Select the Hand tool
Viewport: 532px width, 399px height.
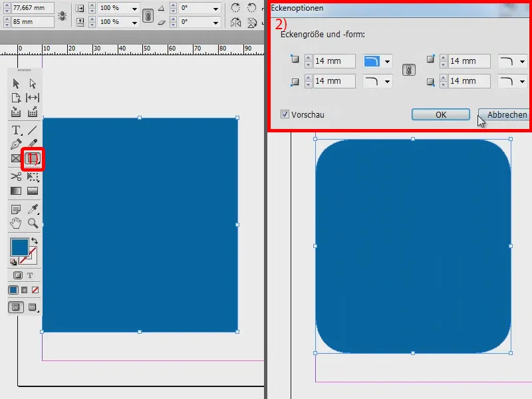click(x=16, y=223)
